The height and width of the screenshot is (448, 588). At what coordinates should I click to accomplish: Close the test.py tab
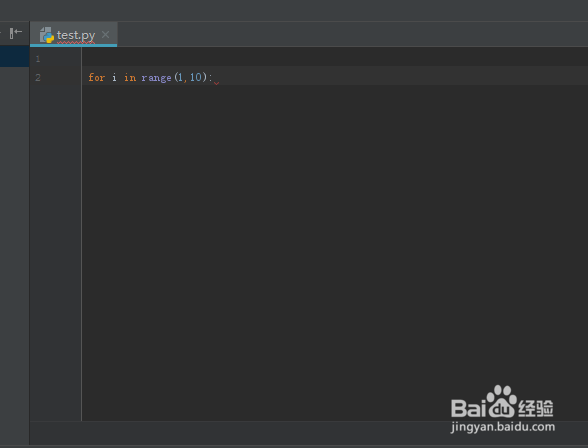[105, 34]
